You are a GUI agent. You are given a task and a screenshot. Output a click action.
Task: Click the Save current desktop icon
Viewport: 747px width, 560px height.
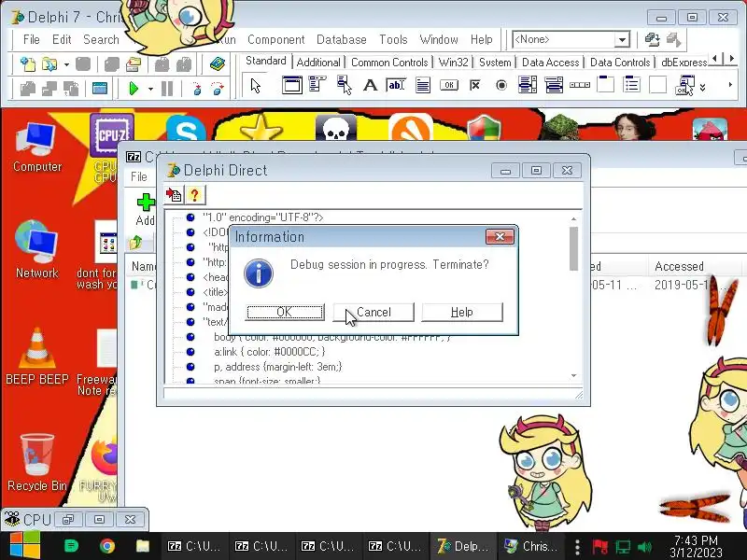652,39
